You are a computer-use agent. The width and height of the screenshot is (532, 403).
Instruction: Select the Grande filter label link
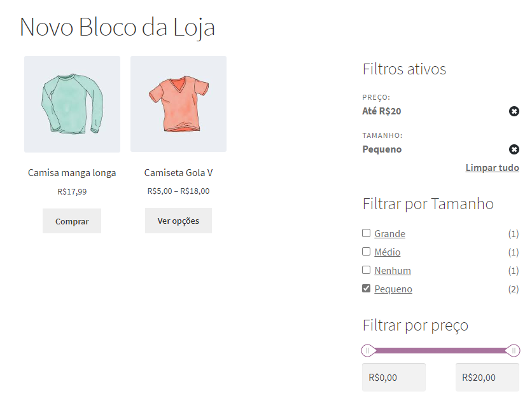(389, 234)
